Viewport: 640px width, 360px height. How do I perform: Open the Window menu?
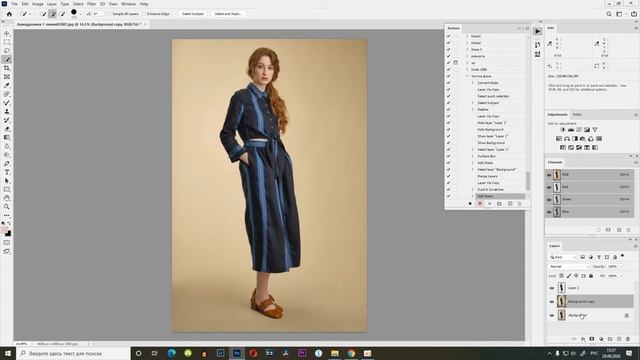(128, 4)
